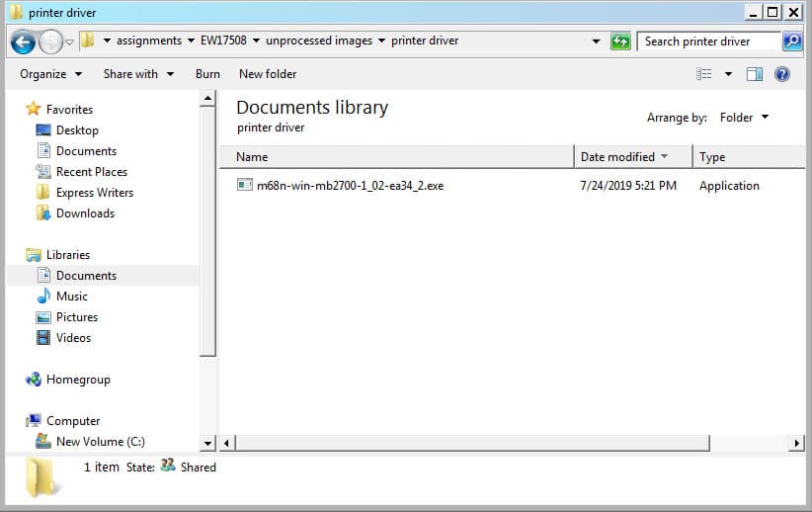Open the Downloads folder in Favorites

point(84,213)
